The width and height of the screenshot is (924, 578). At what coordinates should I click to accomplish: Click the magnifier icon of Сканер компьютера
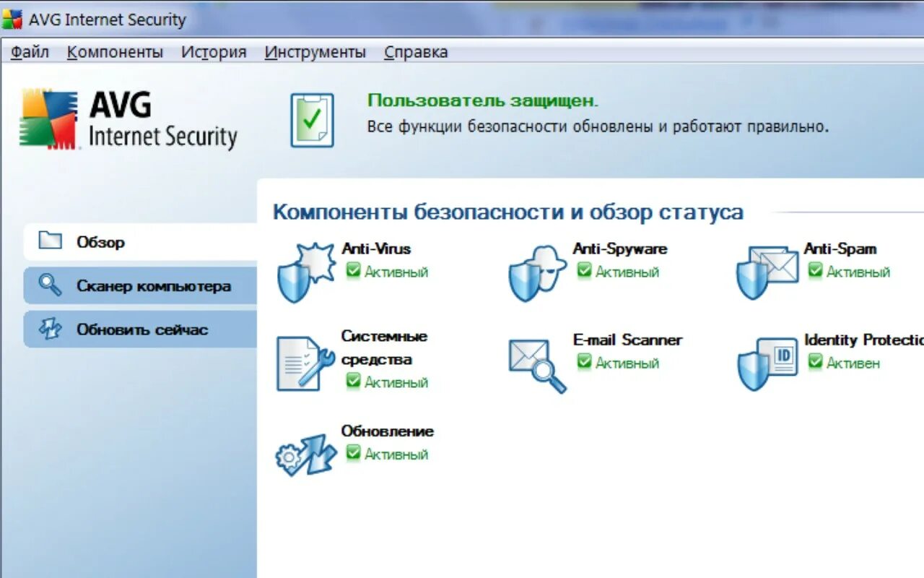(x=50, y=285)
